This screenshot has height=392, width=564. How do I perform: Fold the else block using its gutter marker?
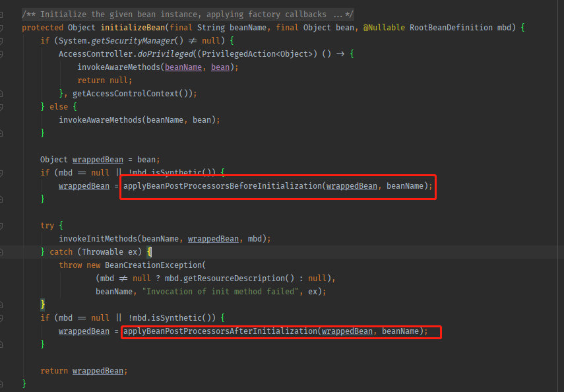pyautogui.click(x=1, y=107)
